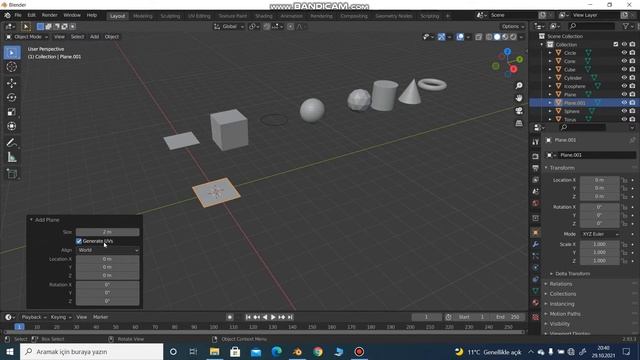This screenshot has width=640, height=360.
Task: Toggle Collection exclude checkbox in outliner
Action: 616,44
